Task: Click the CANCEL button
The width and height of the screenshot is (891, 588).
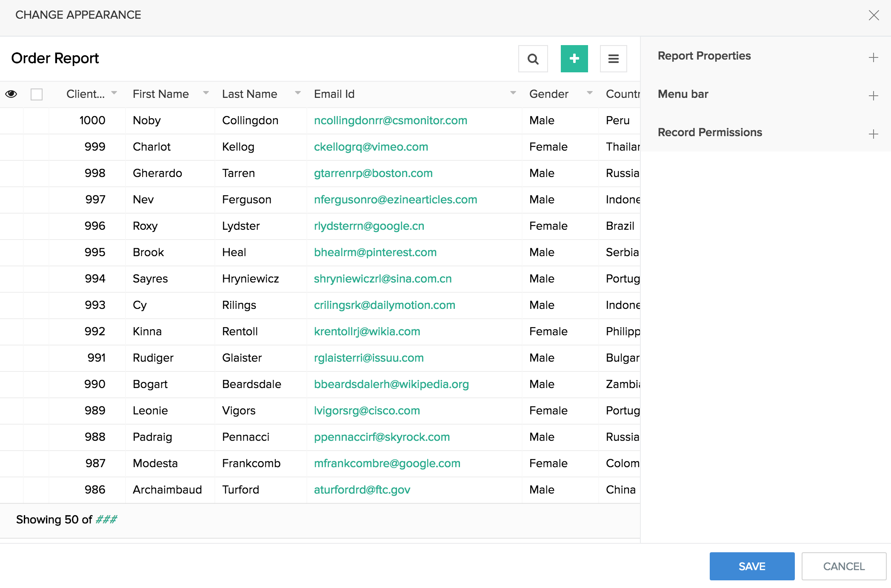Action: tap(844, 566)
